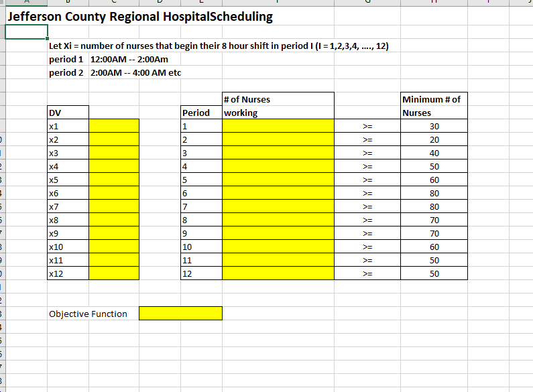Click the "Objective Function" label
The height and width of the screenshot is (392, 533).
[88, 314]
